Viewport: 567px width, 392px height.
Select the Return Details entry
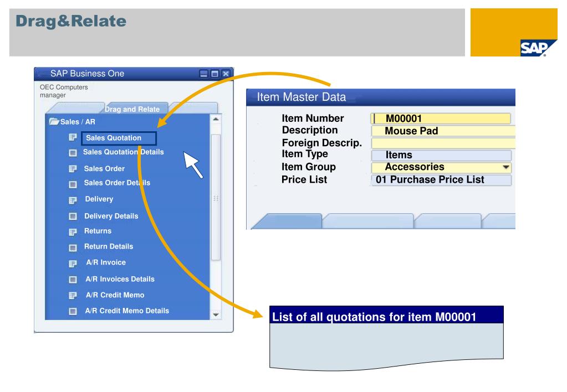click(109, 246)
